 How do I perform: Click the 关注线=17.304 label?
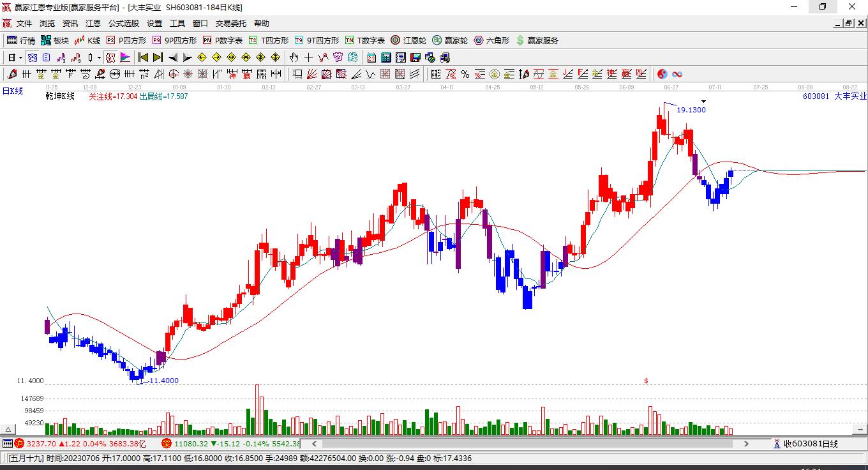coord(113,96)
